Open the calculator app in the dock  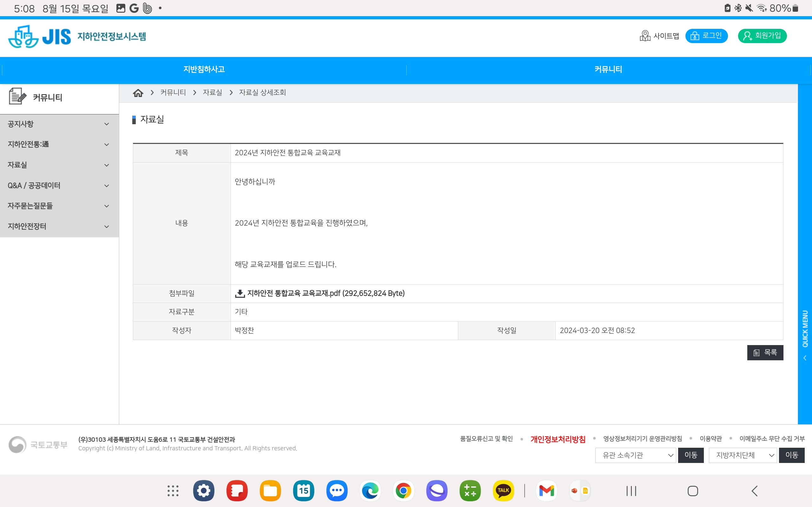tap(470, 491)
